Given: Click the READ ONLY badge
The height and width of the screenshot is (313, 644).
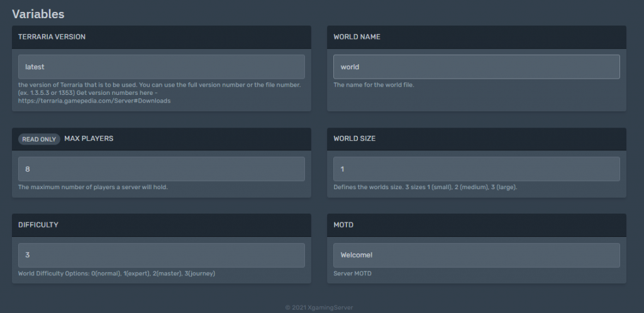Looking at the screenshot, I should [x=39, y=139].
